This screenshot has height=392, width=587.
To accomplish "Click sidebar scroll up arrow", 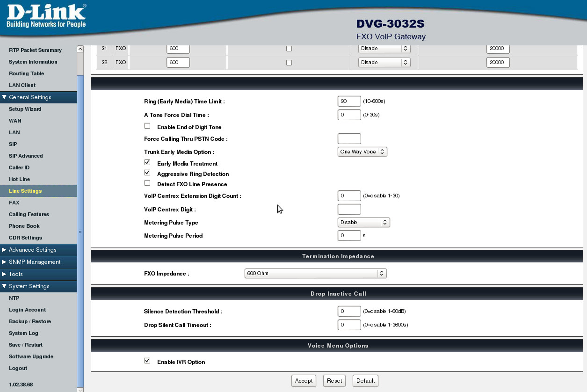I will [80, 49].
